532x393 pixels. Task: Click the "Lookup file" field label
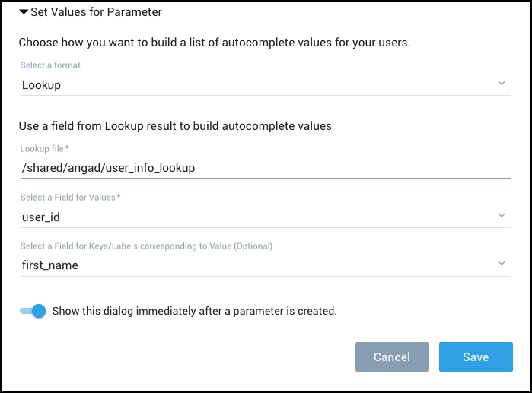[48, 148]
